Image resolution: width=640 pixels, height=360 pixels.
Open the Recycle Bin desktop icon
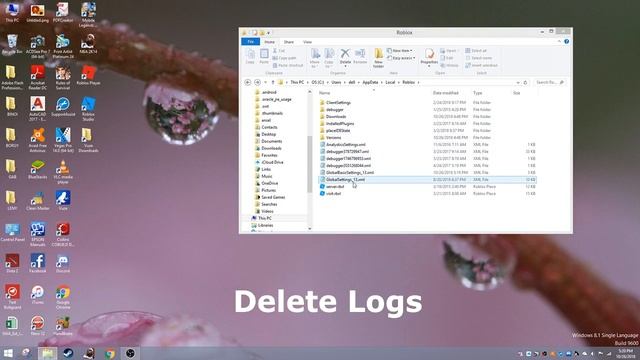[12, 44]
